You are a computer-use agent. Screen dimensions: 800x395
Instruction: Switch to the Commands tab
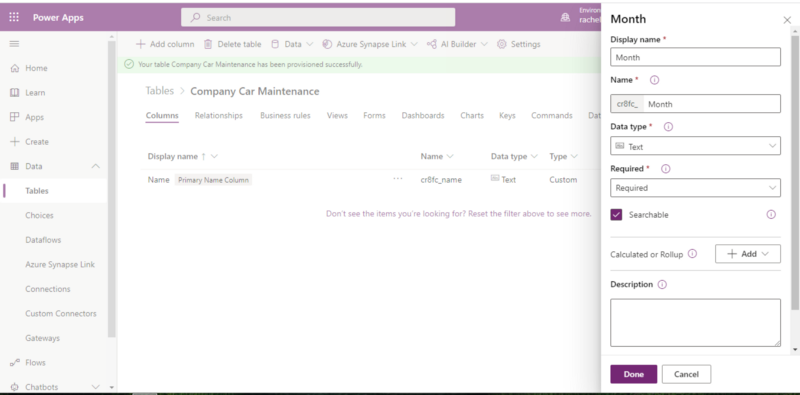pos(552,115)
